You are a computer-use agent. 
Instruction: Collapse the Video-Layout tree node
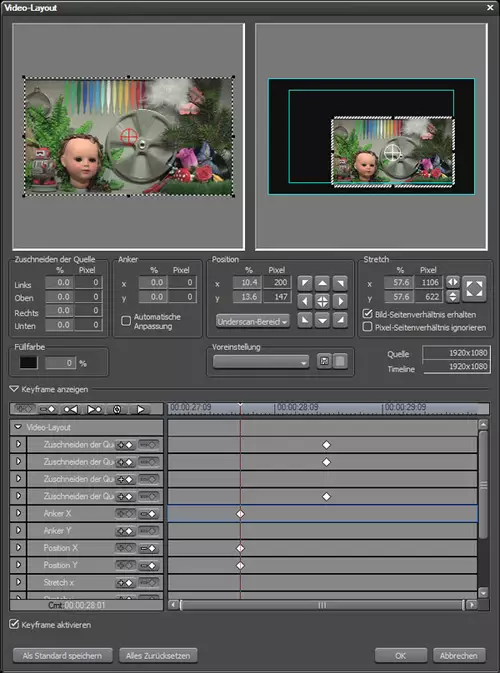(x=18, y=427)
